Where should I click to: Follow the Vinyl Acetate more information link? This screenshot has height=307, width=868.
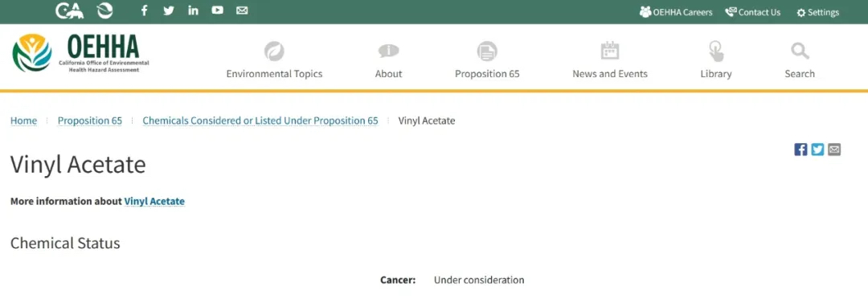coord(154,202)
